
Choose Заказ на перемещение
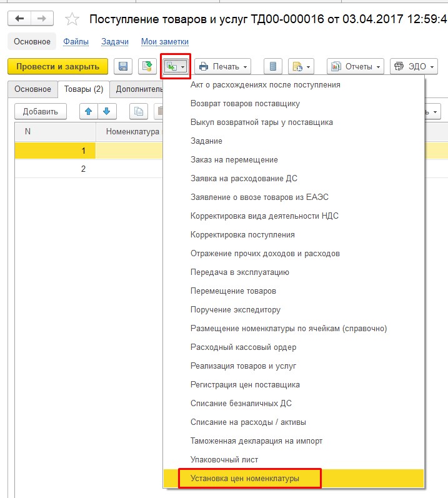[x=294, y=160]
